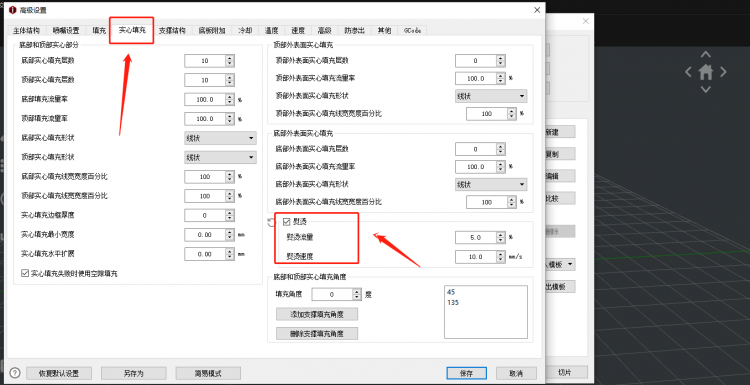Adjust 熨烫流量 stepper arrows
Viewport: 750px width, 385px height.
click(501, 237)
